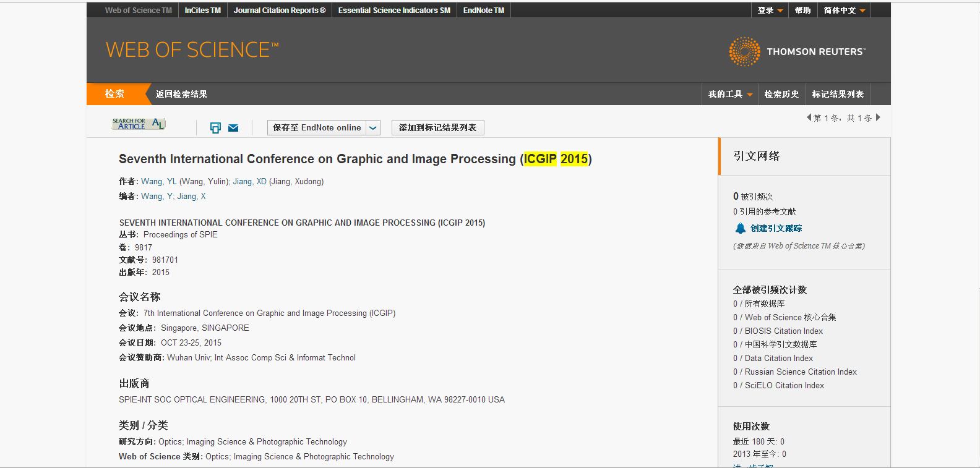The height and width of the screenshot is (468, 980).
Task: Open the Web of Science TM tab
Action: (139, 11)
